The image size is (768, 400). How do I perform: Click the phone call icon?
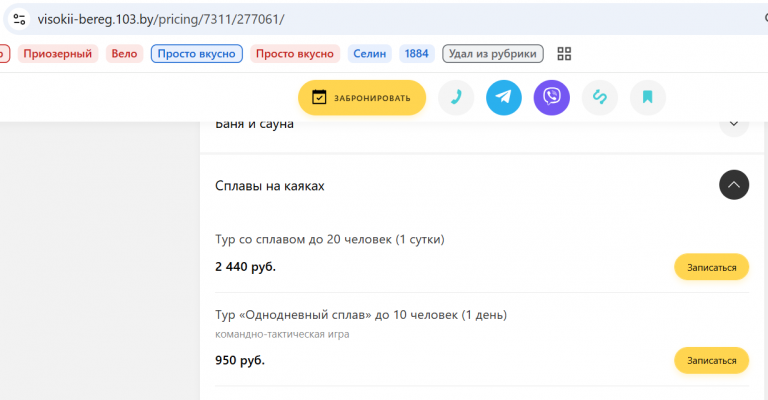pyautogui.click(x=456, y=97)
